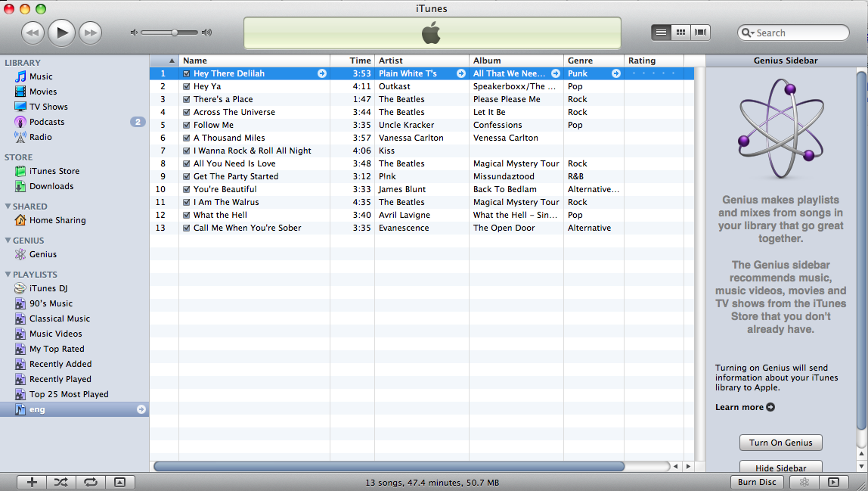
Task: Collapse the GENIUS section triangle
Action: click(8, 241)
